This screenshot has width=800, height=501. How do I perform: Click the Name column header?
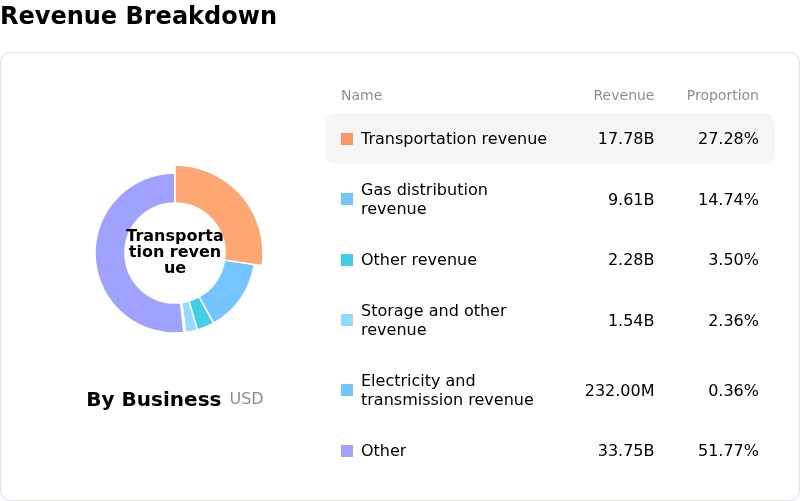point(361,95)
